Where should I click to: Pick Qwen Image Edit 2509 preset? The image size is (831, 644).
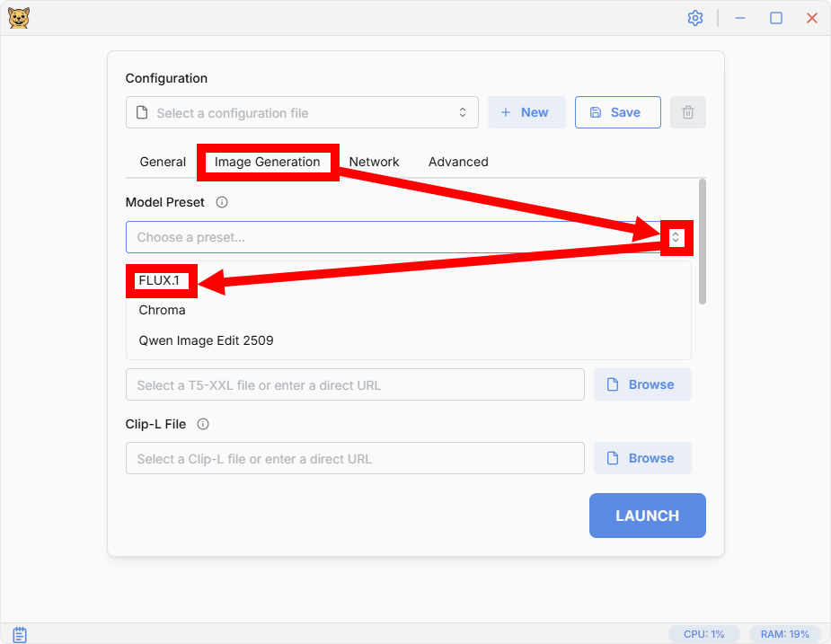click(207, 340)
